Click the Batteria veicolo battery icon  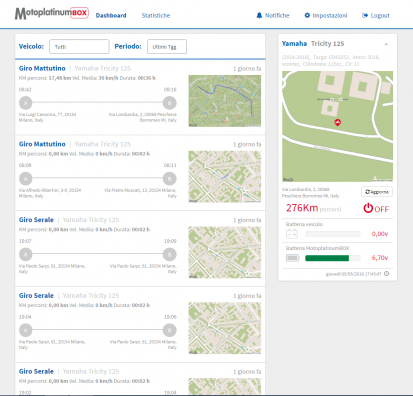point(292,234)
